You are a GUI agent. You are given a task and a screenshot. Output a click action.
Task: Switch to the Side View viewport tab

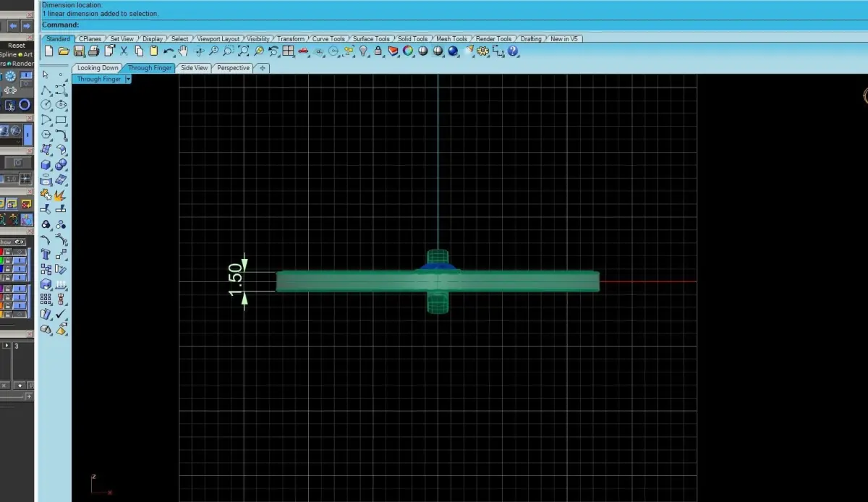194,68
